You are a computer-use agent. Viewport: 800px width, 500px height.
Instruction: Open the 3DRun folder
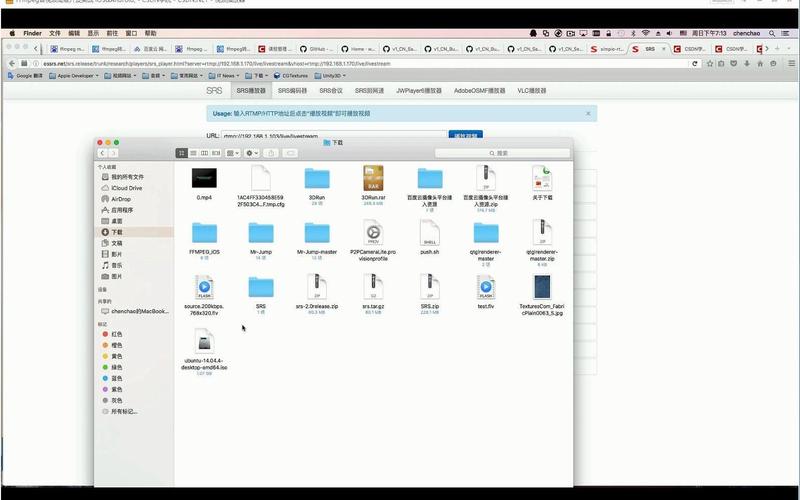tap(317, 178)
